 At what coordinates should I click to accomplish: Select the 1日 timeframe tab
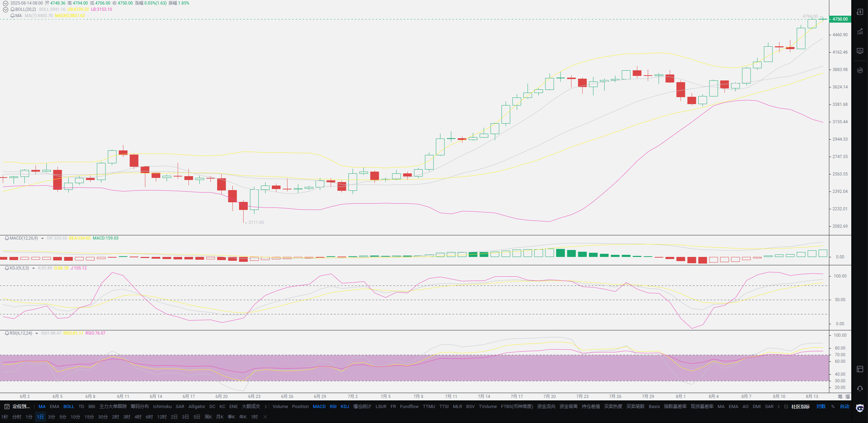(x=40, y=417)
